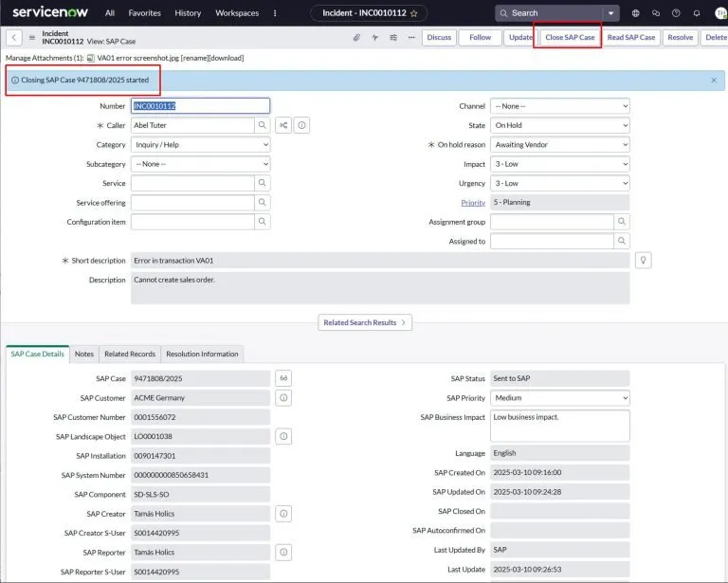
Task: Click the download attachment link
Action: (x=227, y=58)
